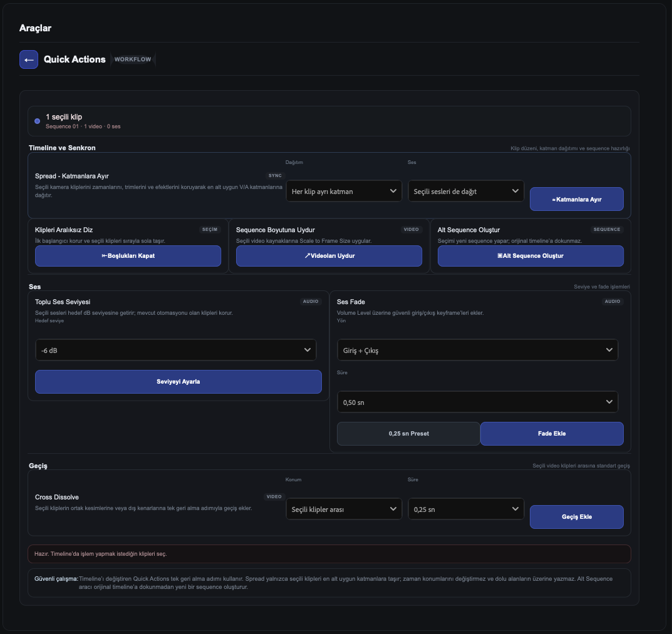Viewport: 672px width, 634px height.
Task: Click the blue selection indicator dot
Action: coord(38,121)
